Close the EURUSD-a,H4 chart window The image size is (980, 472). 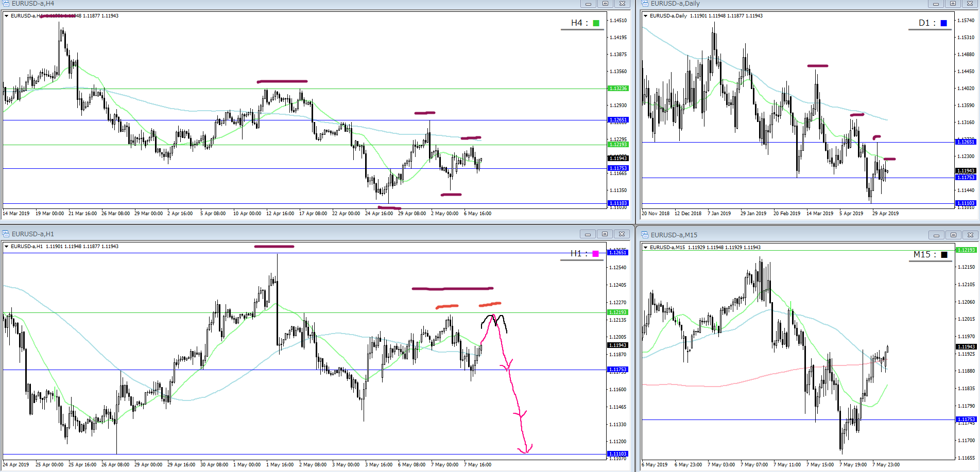(622, 4)
